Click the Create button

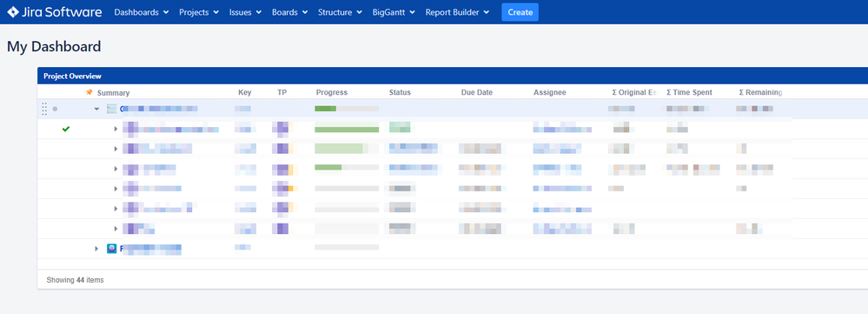tap(520, 12)
